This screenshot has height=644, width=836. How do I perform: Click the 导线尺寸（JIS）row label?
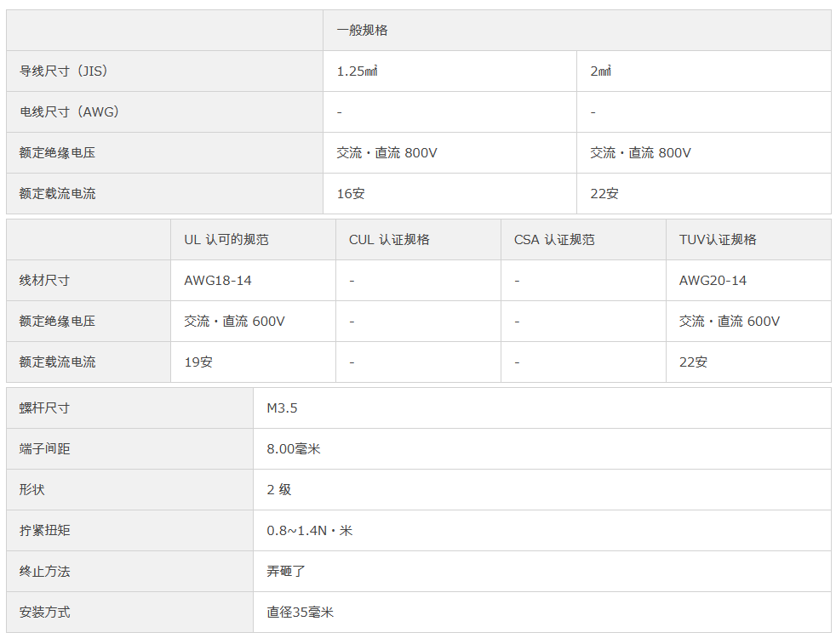point(64,71)
